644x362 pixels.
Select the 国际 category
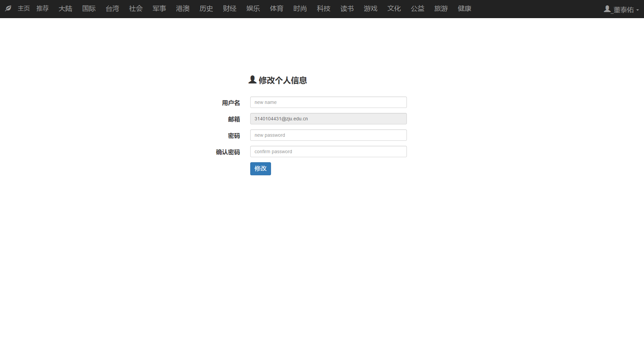[x=89, y=8]
